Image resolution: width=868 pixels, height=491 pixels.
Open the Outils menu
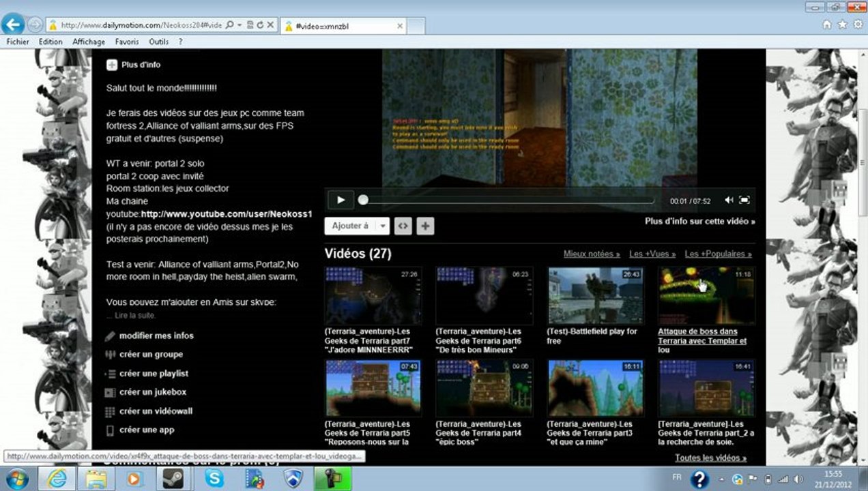point(158,42)
